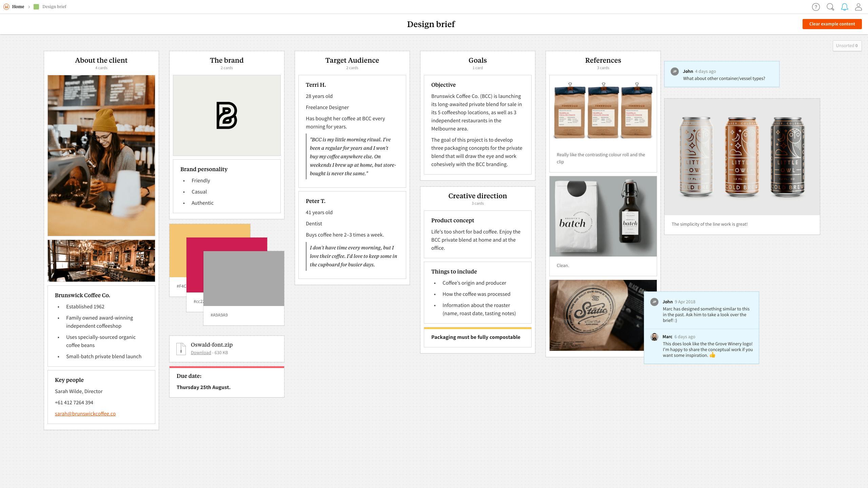This screenshot has height=488, width=868.
Task: Open the barista photo in About the client
Action: [x=101, y=156]
